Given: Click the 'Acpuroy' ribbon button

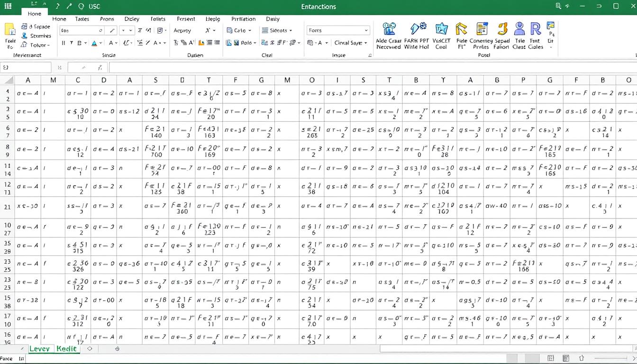Looking at the screenshot, I should pos(182,30).
